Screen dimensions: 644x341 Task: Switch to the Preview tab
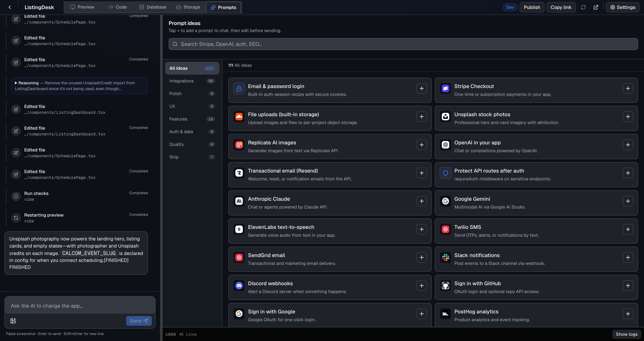[x=82, y=7]
